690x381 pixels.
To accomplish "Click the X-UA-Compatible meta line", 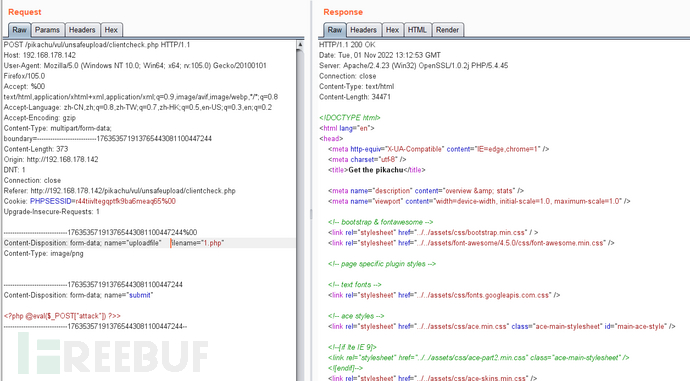I will coord(438,149).
